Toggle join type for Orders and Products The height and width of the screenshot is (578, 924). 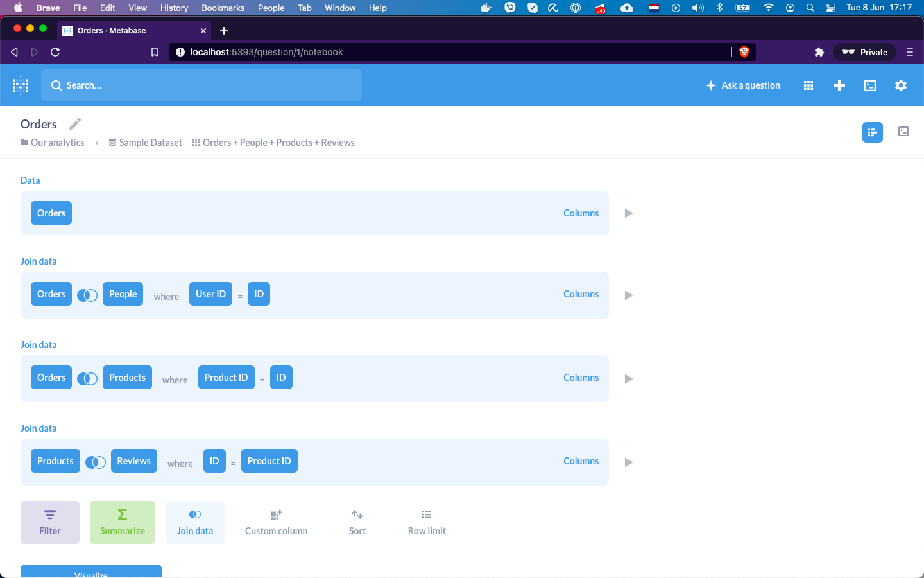tap(87, 377)
